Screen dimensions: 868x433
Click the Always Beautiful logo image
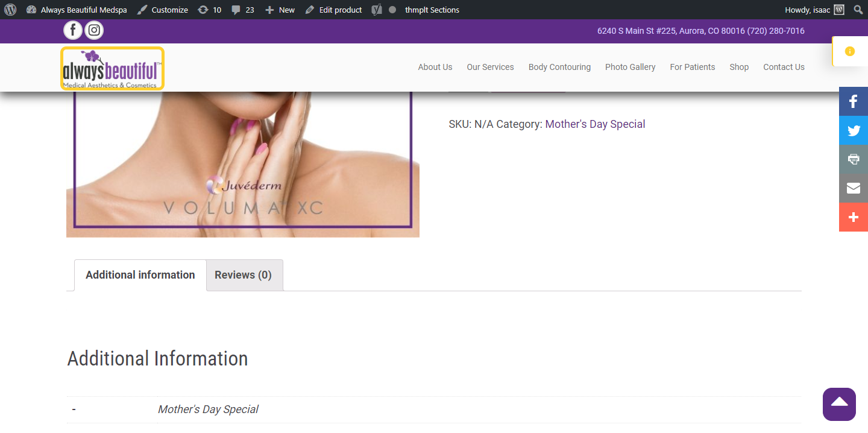point(112,69)
